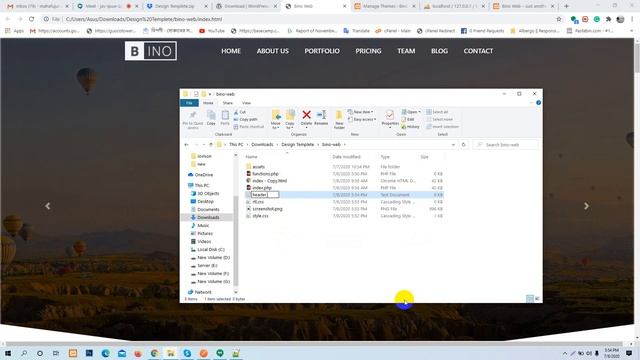Image resolution: width=640 pixels, height=360 pixels.
Task: Click the Paste icon in the ribbon
Action: (225, 116)
